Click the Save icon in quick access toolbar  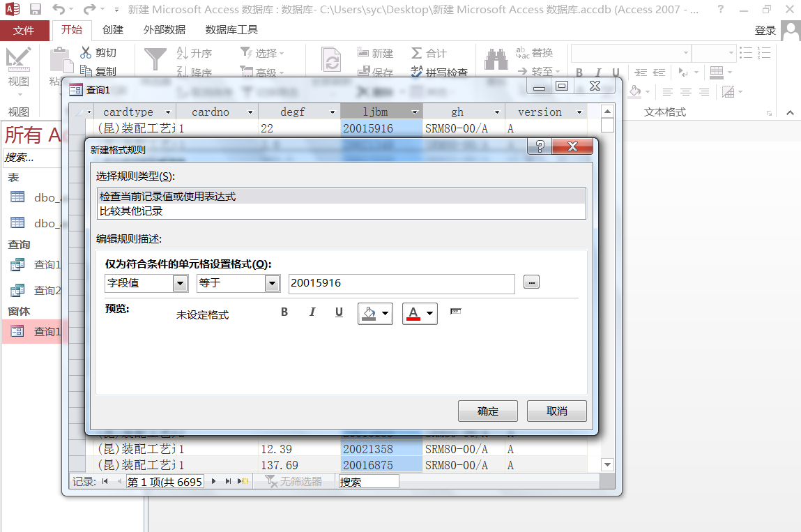tap(35, 10)
